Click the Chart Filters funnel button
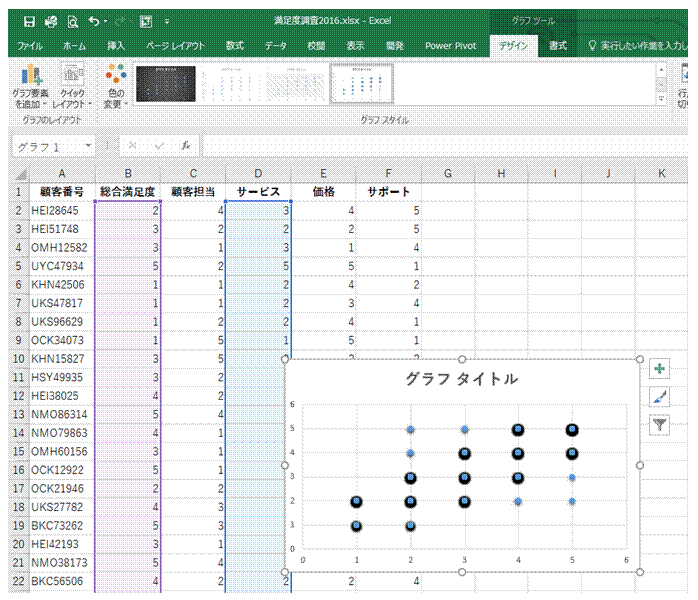Viewport: 698px width, 600px height. (x=659, y=425)
